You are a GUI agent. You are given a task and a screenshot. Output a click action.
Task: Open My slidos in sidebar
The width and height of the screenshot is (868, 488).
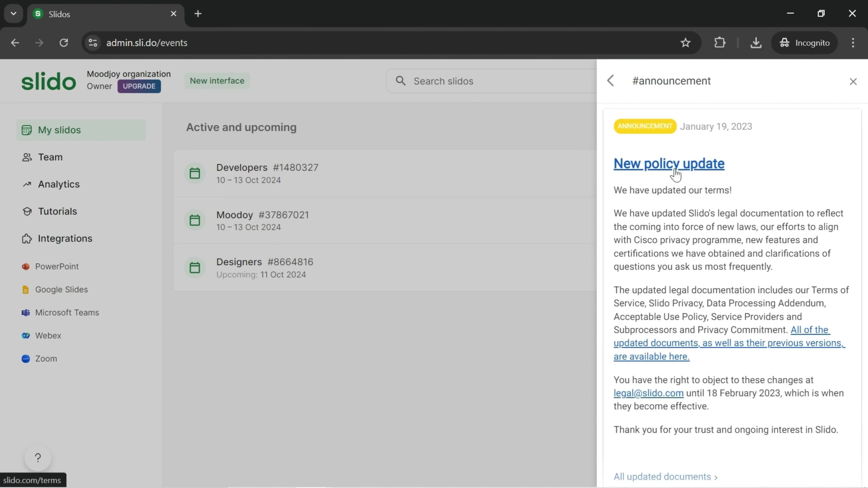(x=81, y=130)
